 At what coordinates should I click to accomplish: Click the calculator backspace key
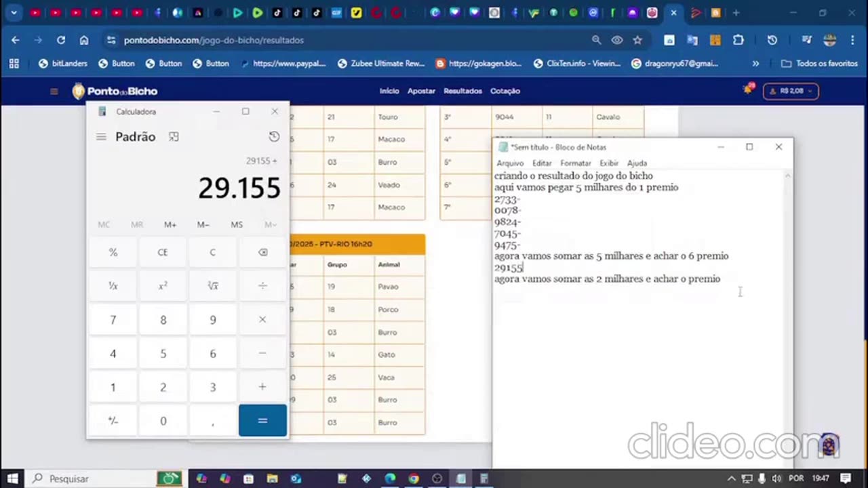click(262, 252)
